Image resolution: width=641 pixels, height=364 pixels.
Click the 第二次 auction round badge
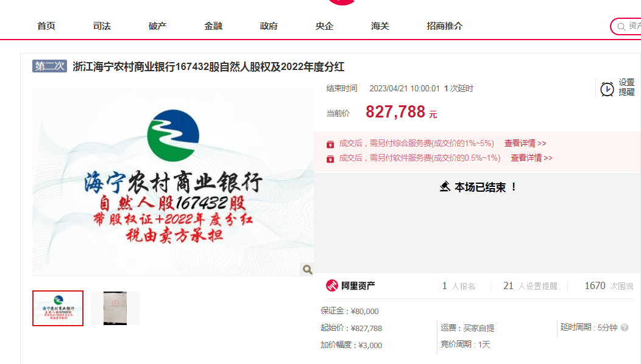click(49, 66)
